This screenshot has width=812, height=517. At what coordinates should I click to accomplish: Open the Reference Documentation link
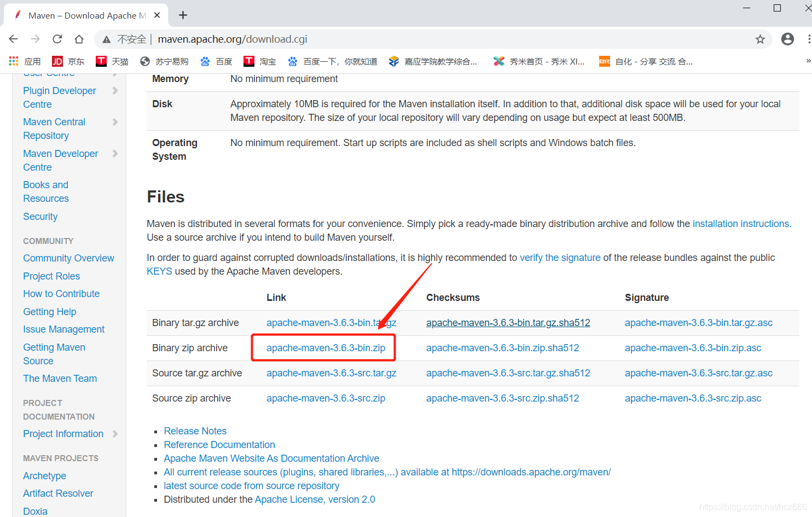point(219,445)
